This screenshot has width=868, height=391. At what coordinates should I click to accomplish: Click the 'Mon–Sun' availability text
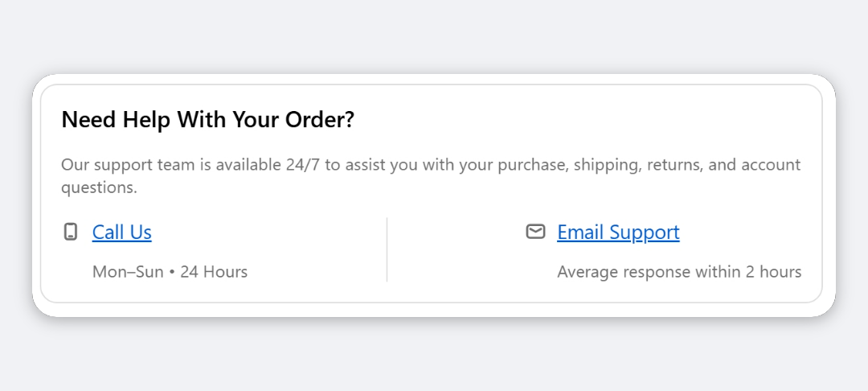[128, 272]
